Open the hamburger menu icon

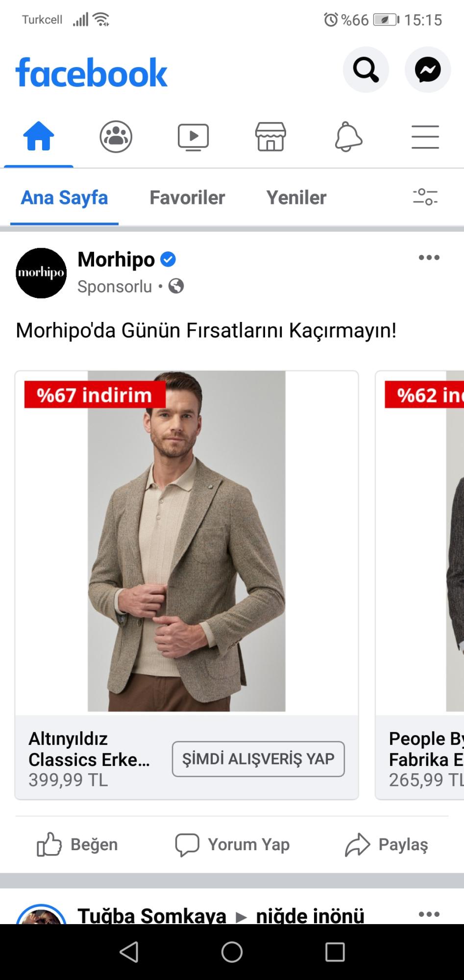(425, 137)
